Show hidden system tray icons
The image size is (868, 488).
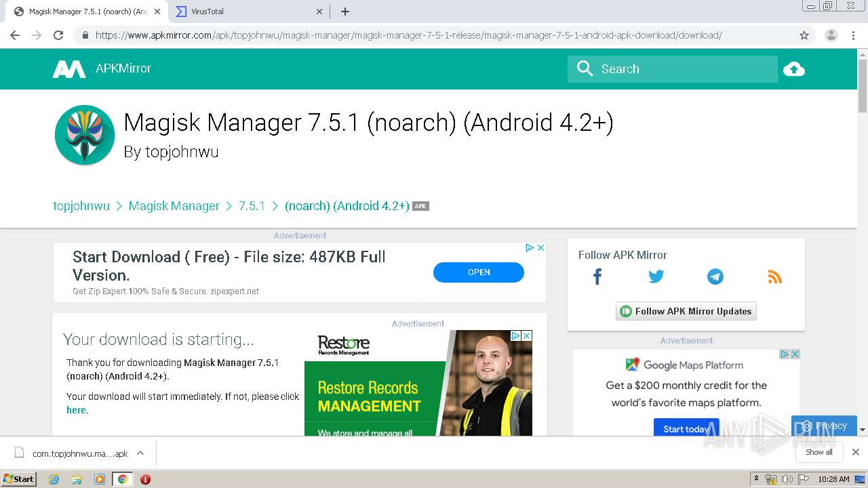(x=756, y=479)
